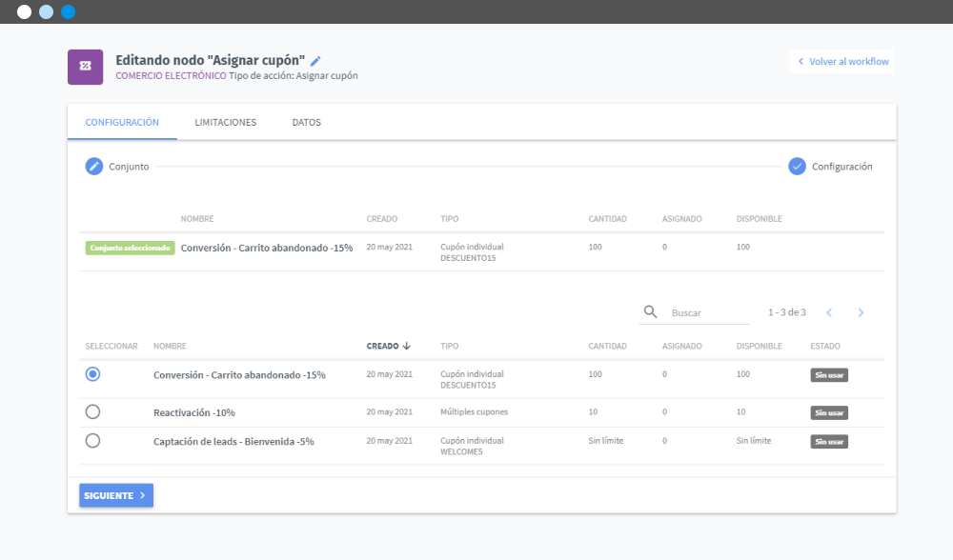Select the Conversión - Carrito abandonado radio button
This screenshot has height=560, width=953.
pos(92,374)
